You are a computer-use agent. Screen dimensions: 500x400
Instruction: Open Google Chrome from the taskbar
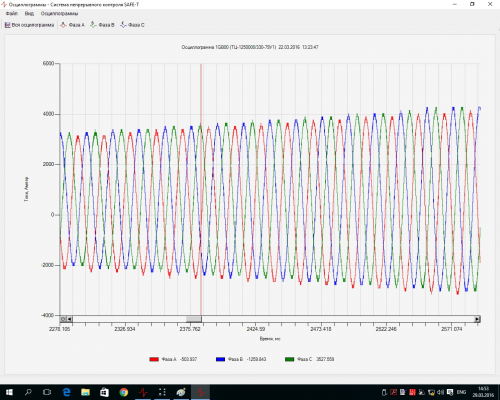pos(124,392)
